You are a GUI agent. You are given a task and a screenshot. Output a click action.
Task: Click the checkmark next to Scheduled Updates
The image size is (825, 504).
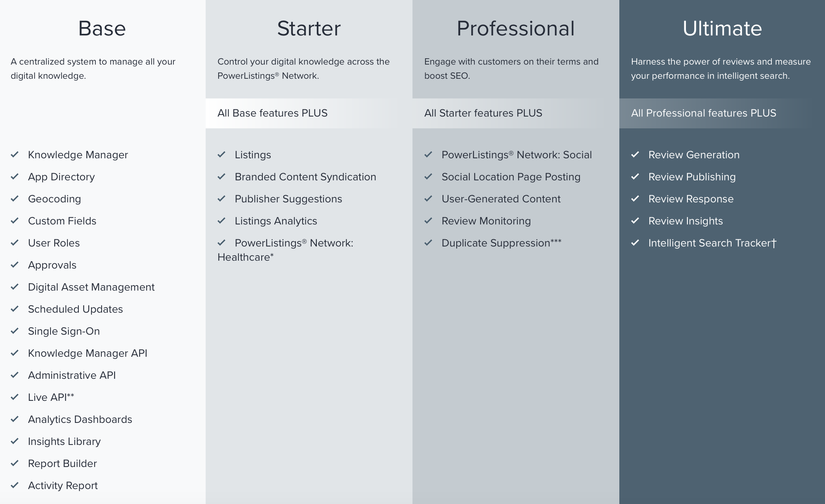[15, 309]
